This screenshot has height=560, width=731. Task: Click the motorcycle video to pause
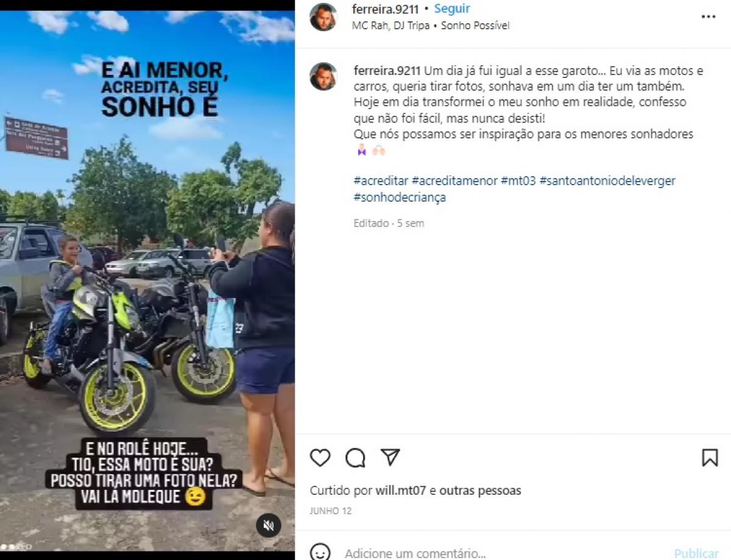[x=147, y=281]
